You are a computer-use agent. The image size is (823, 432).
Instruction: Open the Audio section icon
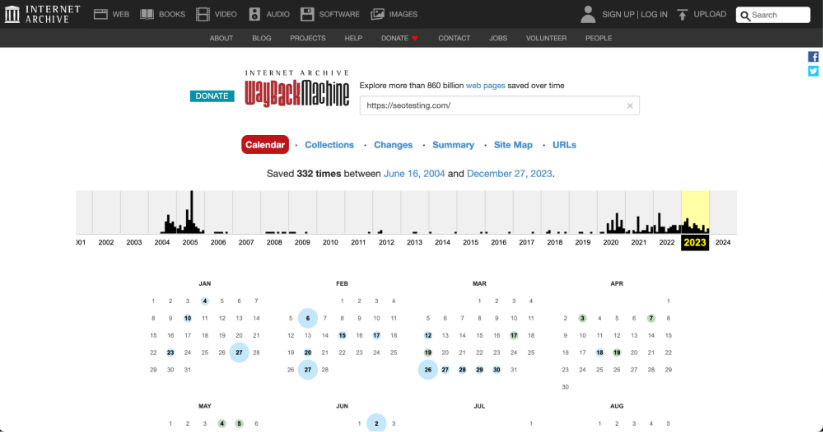255,14
